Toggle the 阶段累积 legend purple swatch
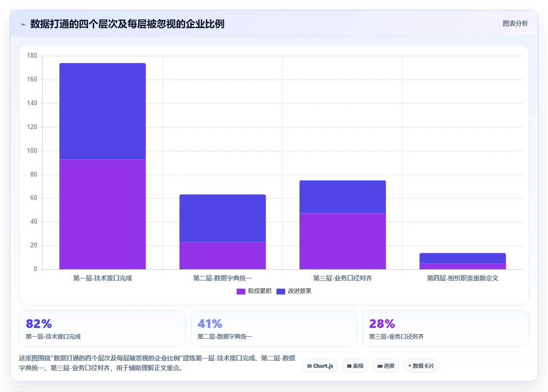Screen dimensions: 548x392 241,292
